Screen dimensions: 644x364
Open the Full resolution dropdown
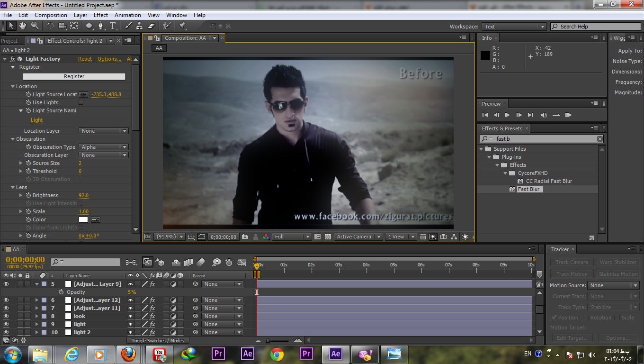click(292, 237)
